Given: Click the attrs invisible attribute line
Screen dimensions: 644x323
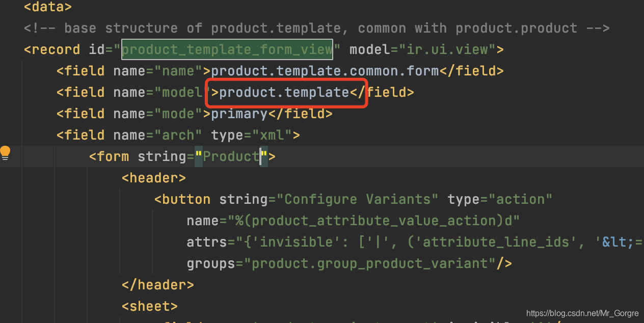Looking at the screenshot, I should click(x=415, y=242).
